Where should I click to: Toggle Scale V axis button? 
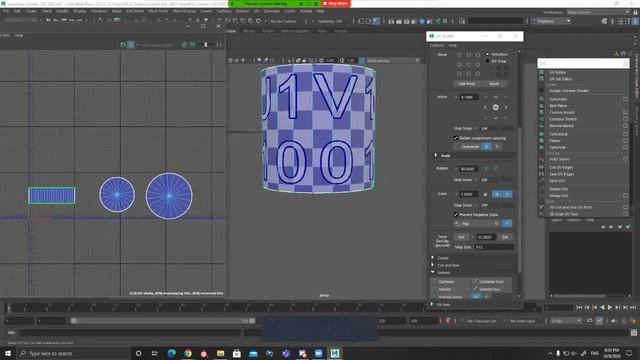(507, 194)
